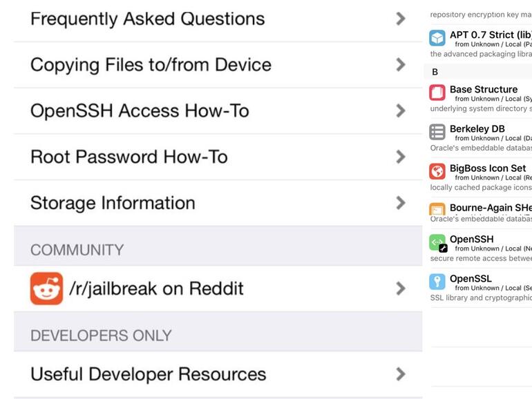532x399 pixels.
Task: Tap the Bourne-Again SHell package icon
Action: pyautogui.click(x=437, y=210)
